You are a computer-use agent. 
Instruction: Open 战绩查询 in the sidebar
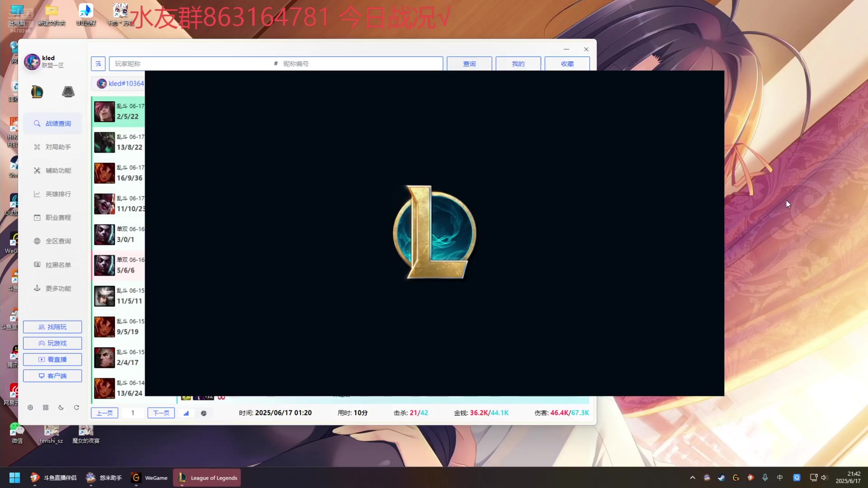(52, 123)
